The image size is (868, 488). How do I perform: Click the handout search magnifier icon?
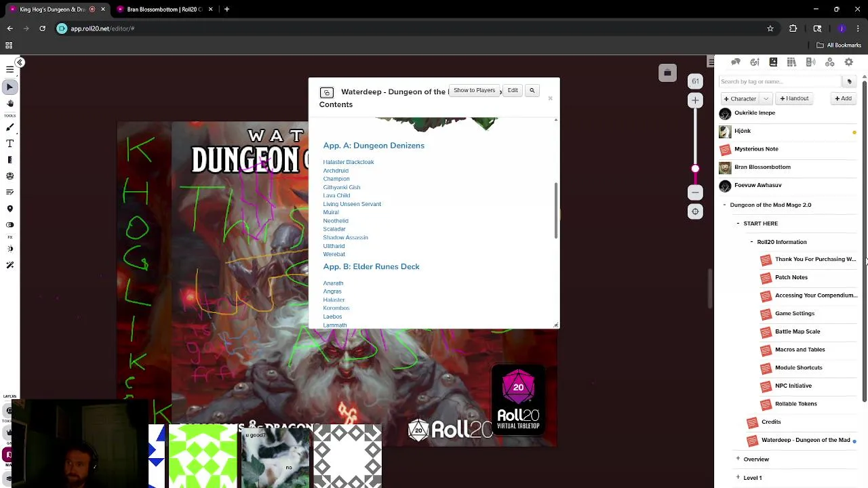(532, 90)
